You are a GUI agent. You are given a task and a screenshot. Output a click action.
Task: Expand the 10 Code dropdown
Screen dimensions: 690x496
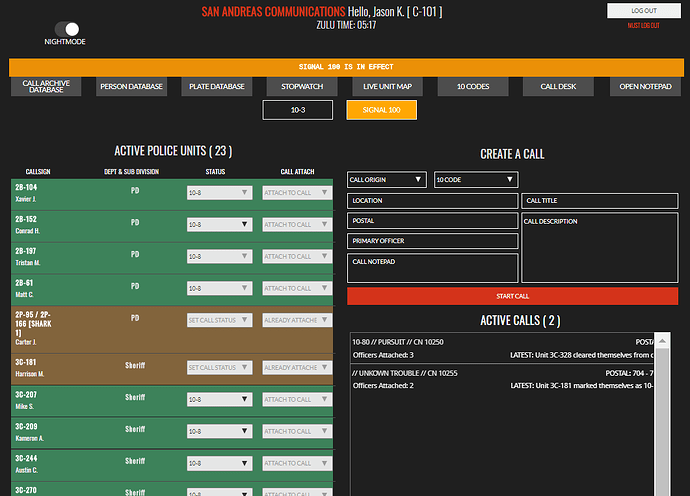coord(476,180)
